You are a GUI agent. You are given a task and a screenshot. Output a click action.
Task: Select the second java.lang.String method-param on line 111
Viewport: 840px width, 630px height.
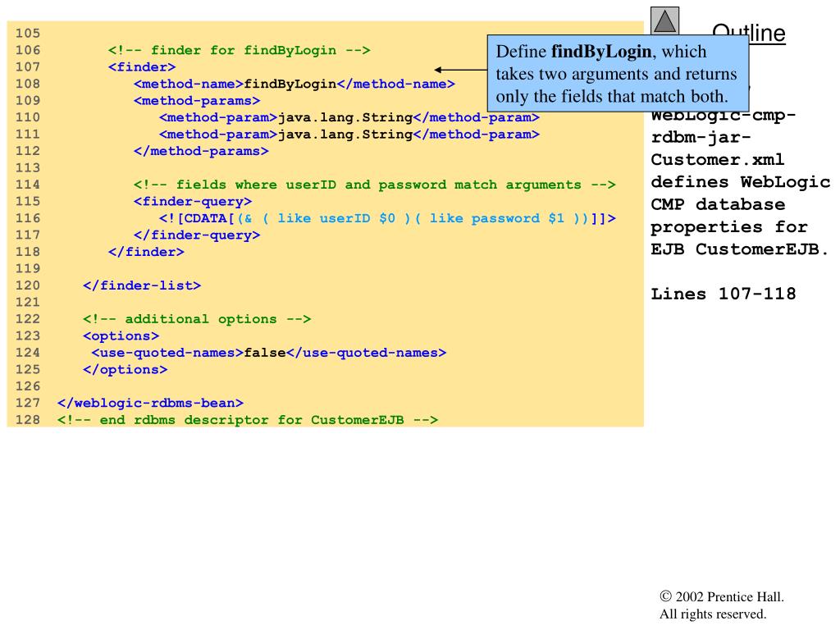tap(349, 135)
